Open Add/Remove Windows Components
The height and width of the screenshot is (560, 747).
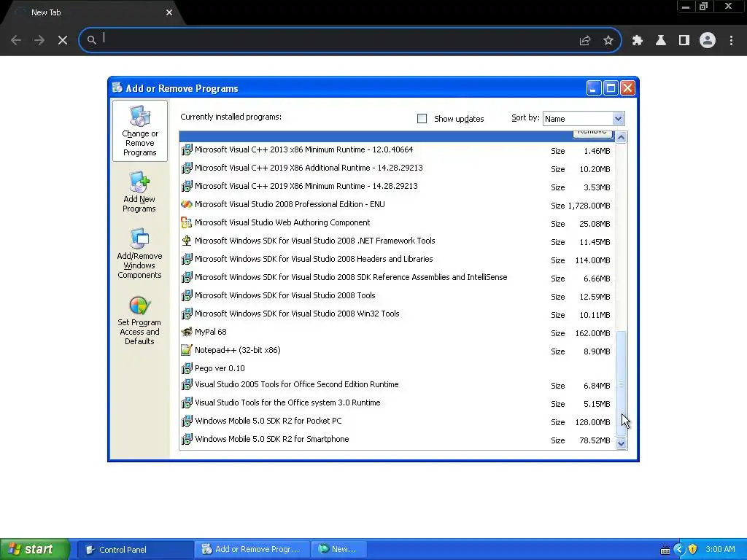[x=139, y=253]
